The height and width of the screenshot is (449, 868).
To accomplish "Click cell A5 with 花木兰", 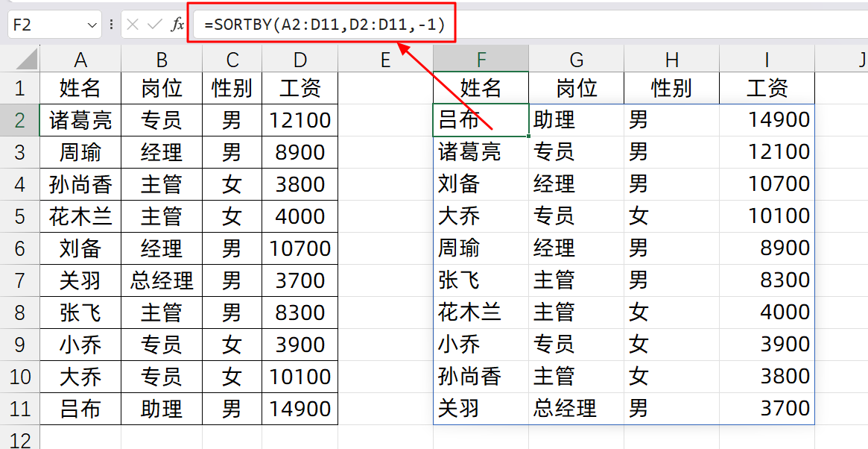I will [x=80, y=216].
